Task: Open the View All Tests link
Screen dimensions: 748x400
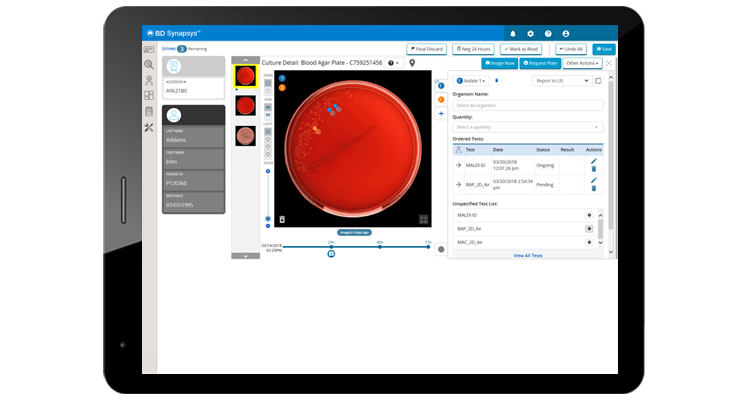Action: [x=527, y=255]
